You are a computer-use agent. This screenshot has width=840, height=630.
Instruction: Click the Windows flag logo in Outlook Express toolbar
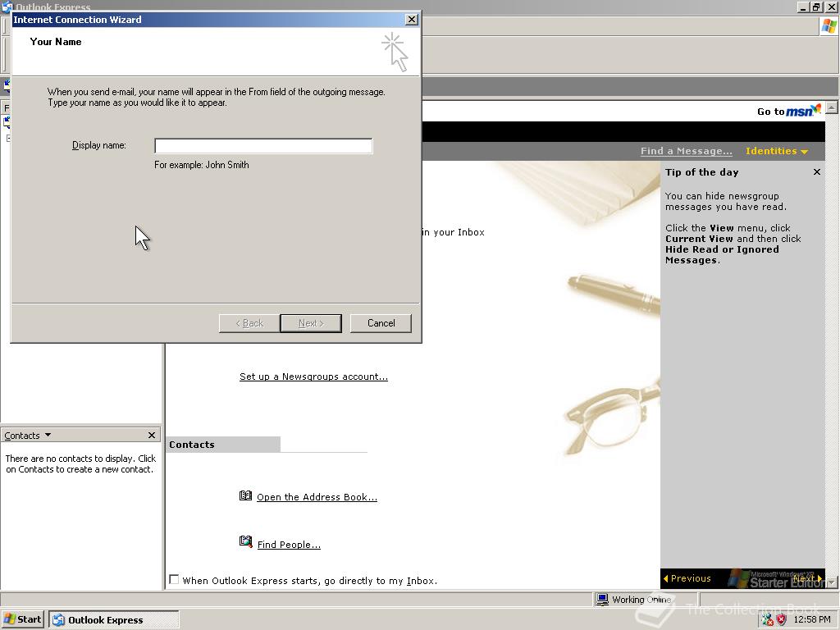point(829,26)
